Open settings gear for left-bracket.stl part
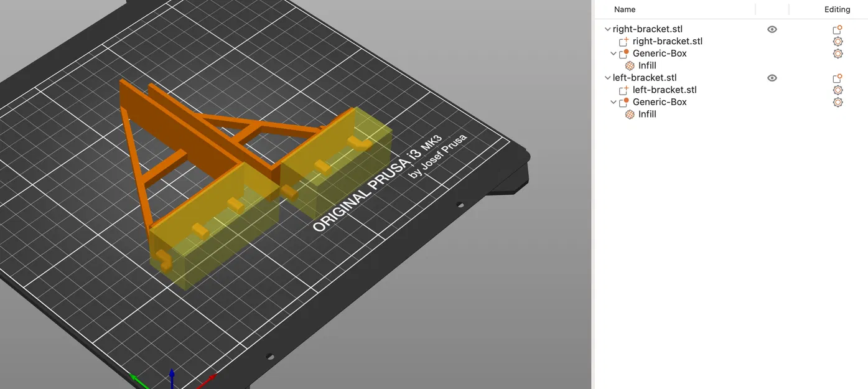This screenshot has width=868, height=389. [838, 90]
